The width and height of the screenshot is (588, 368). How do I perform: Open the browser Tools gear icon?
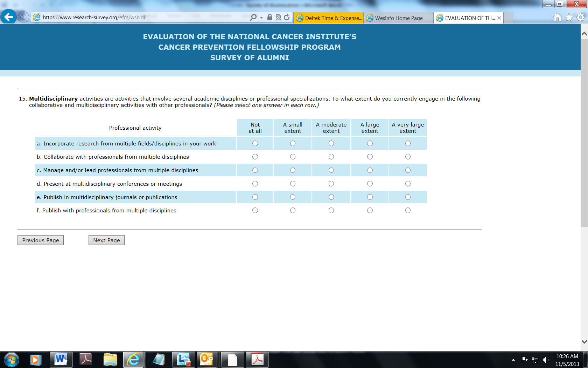[x=580, y=18]
